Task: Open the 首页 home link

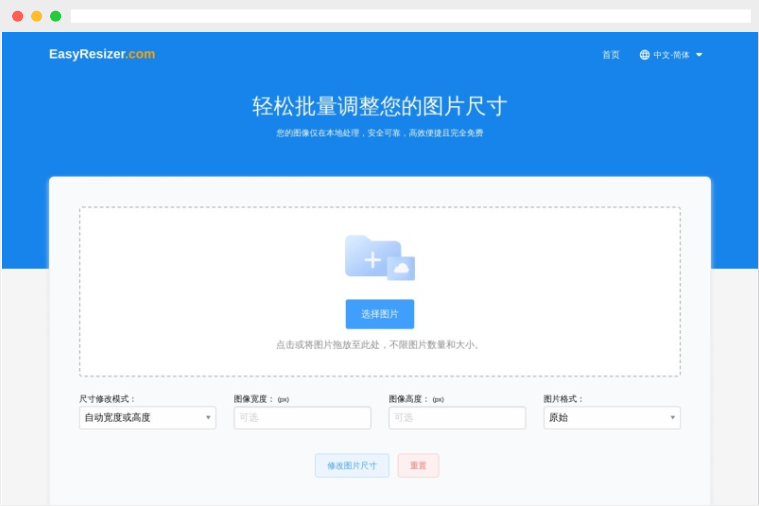Action: tap(610, 55)
